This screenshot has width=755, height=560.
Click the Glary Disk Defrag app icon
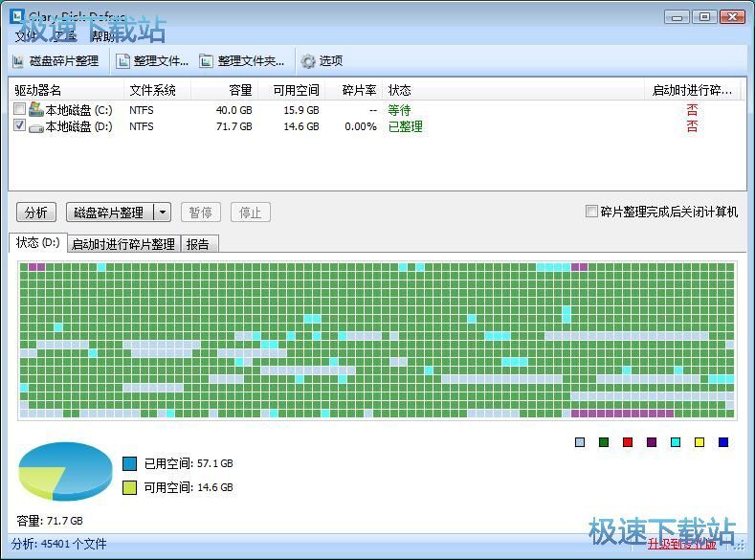click(17, 16)
